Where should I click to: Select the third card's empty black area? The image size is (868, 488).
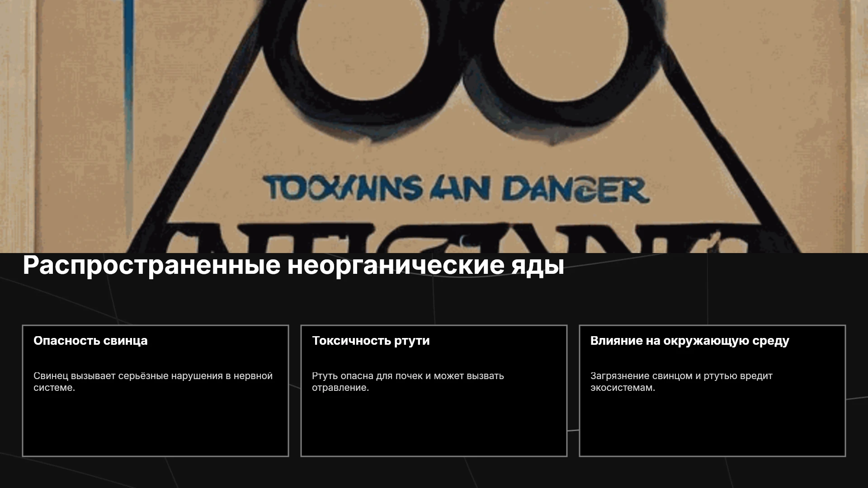(712, 425)
